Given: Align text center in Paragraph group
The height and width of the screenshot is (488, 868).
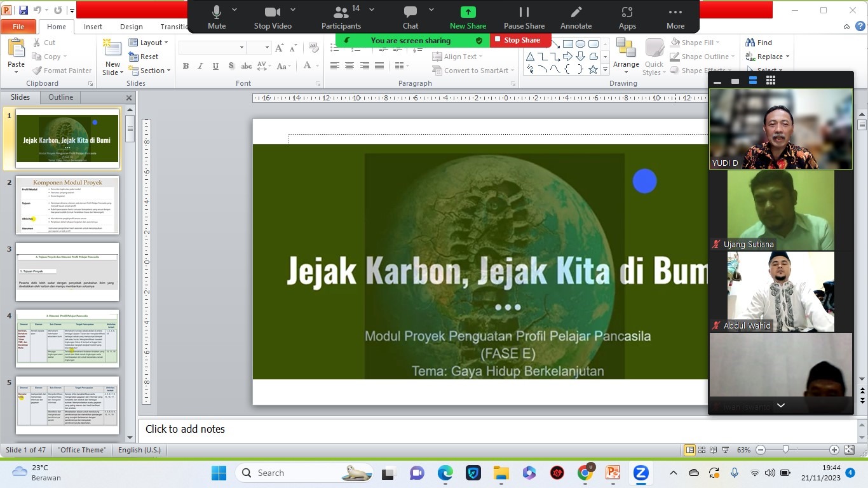Looking at the screenshot, I should (349, 66).
